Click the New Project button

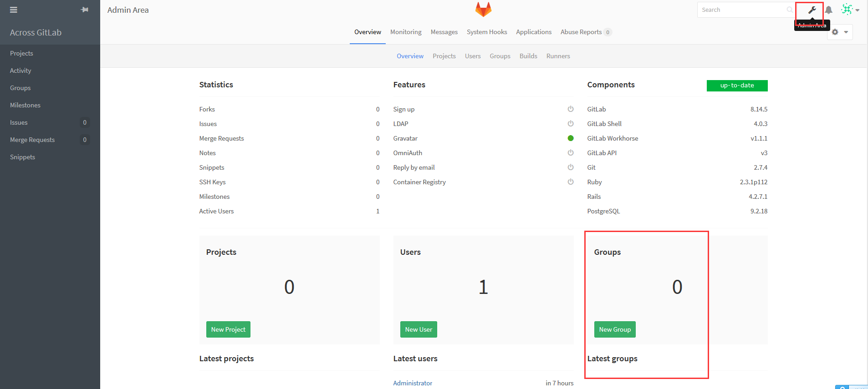228,329
